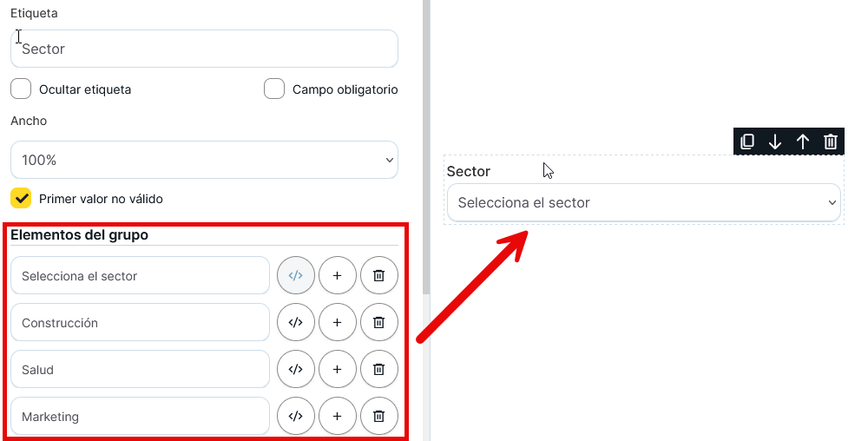868x441 pixels.
Task: Uncheck 'Primer valor no válido' checkbox
Action: point(21,198)
